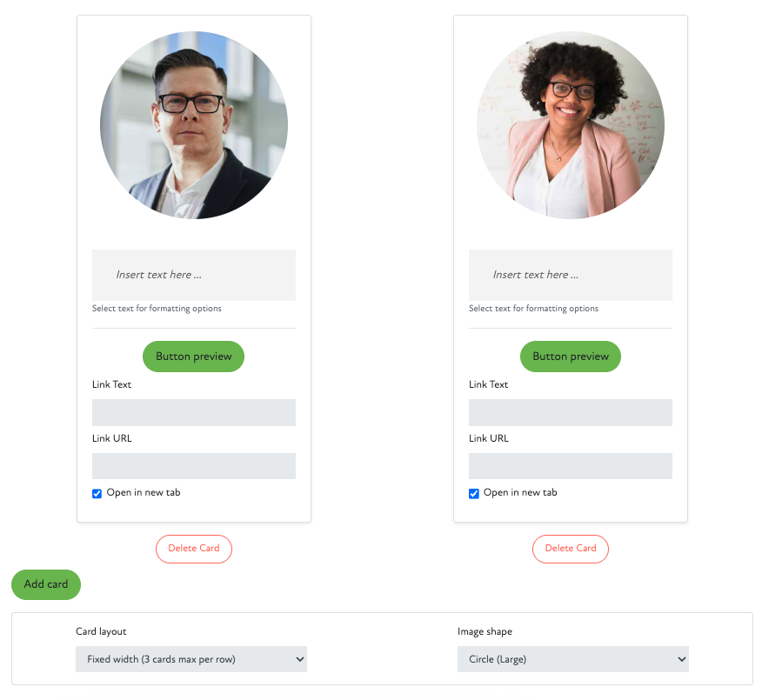The height and width of the screenshot is (700, 762).
Task: Click the Image shape dropdown chevron arrow
Action: (x=682, y=659)
